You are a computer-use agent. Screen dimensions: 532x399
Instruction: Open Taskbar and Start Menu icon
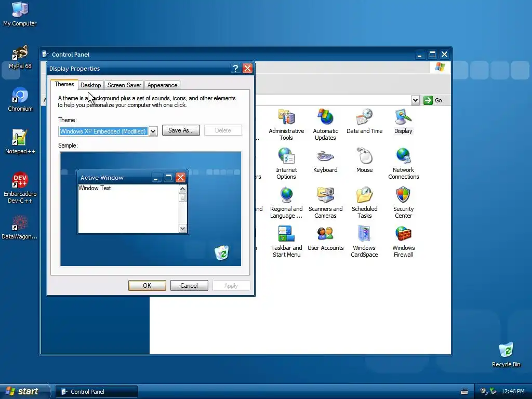click(x=286, y=242)
